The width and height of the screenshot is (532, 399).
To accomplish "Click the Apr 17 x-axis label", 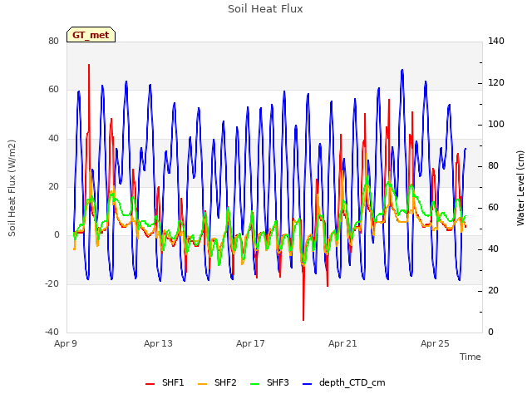I will tap(250, 343).
